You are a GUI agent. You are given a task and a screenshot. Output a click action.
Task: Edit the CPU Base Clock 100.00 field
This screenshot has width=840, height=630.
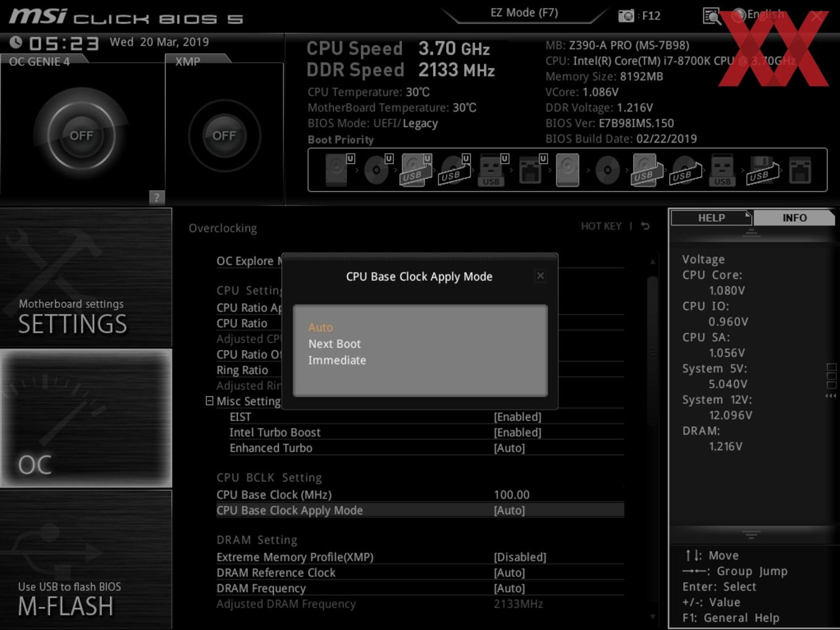[x=511, y=495]
